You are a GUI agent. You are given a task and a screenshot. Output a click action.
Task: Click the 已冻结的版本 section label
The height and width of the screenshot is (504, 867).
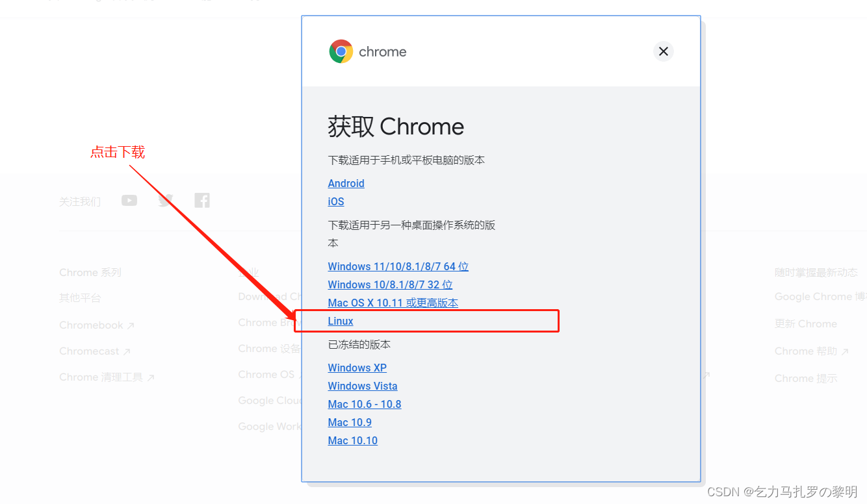[359, 344]
